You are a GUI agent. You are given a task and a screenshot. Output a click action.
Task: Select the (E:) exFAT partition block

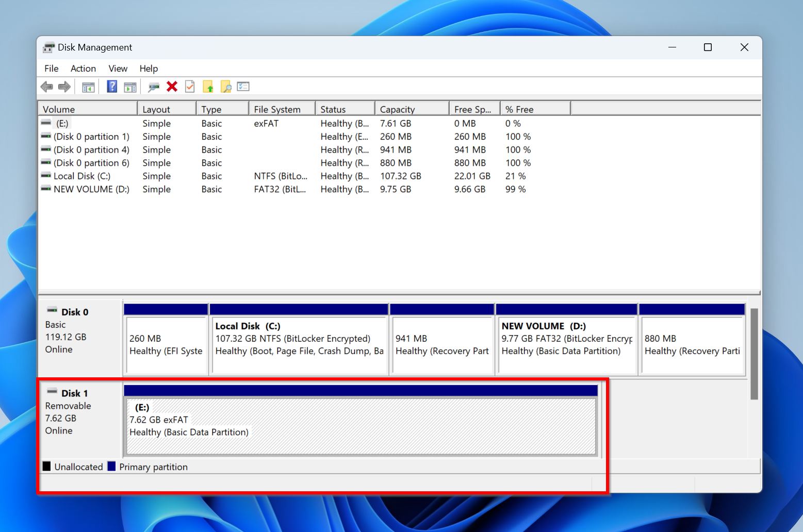click(360, 426)
